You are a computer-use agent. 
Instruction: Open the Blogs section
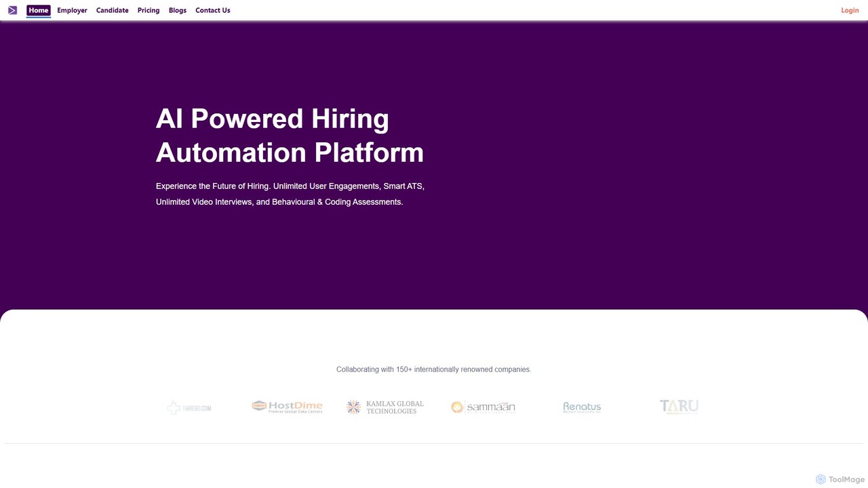click(x=178, y=10)
